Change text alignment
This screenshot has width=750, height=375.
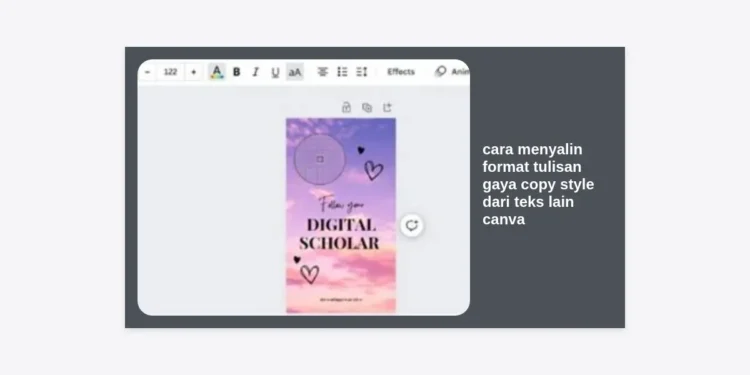(323, 72)
